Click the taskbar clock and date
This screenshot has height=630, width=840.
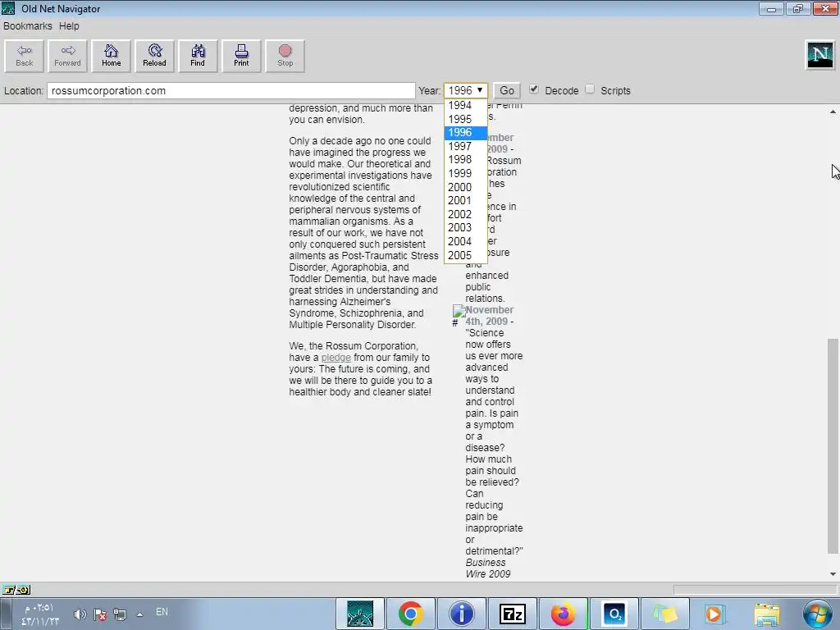[39, 614]
